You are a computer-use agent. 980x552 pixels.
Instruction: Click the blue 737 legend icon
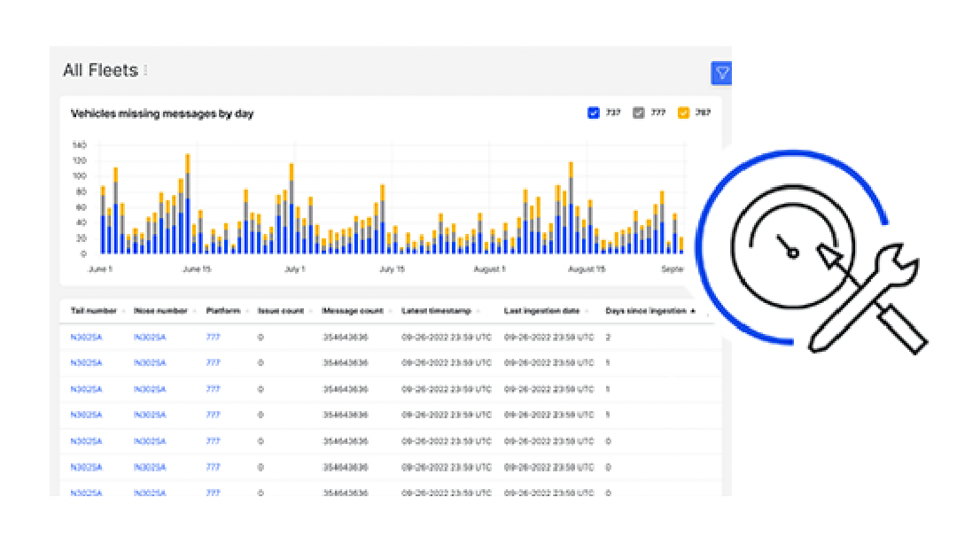(x=594, y=113)
